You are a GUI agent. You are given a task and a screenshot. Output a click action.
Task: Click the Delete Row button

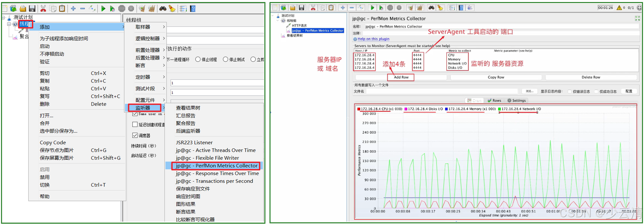point(591,77)
